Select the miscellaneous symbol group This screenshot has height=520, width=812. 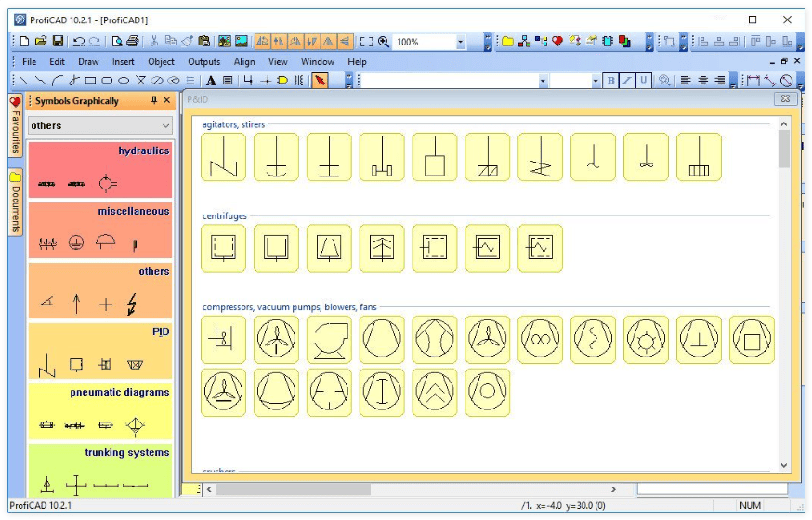coord(100,230)
